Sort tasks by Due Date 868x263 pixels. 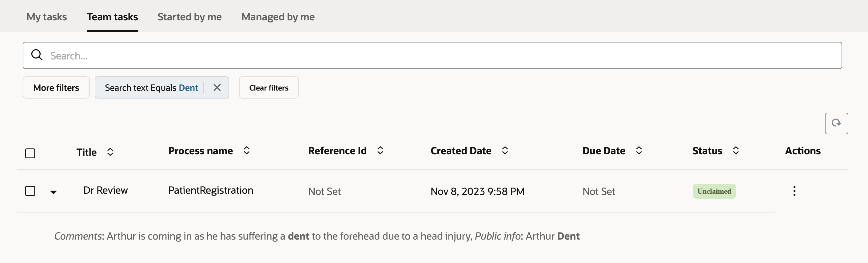click(639, 151)
